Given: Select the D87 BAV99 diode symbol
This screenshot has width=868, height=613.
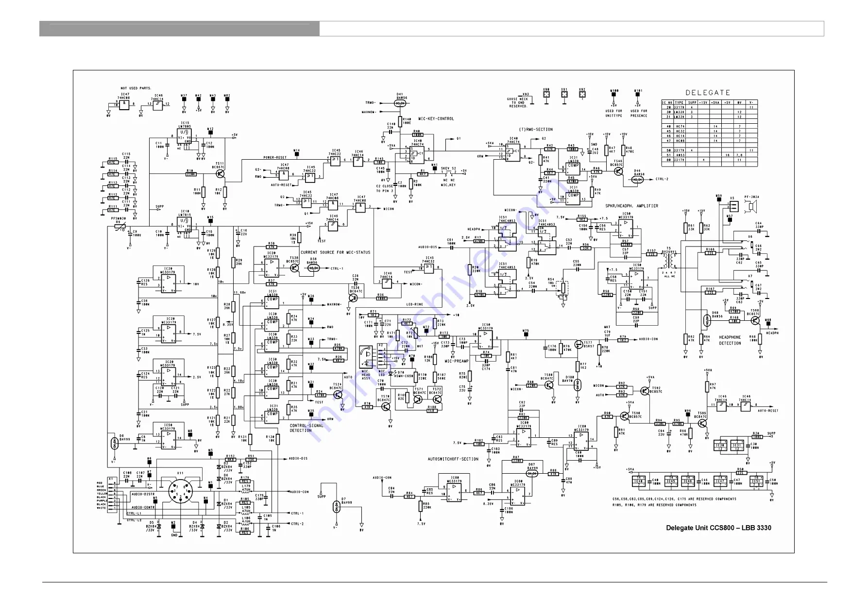Looking at the screenshot, I should pyautogui.click(x=532, y=474).
